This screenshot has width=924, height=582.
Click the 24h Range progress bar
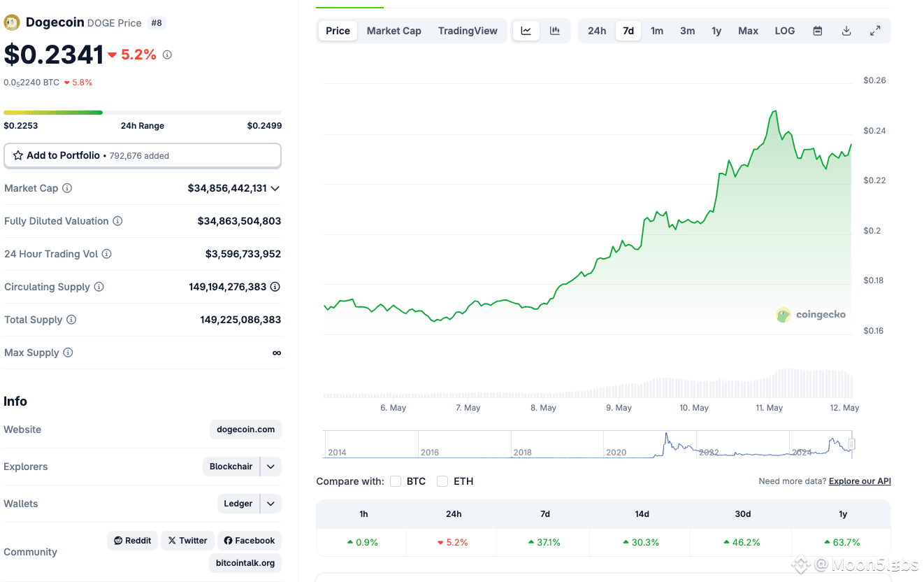click(143, 112)
